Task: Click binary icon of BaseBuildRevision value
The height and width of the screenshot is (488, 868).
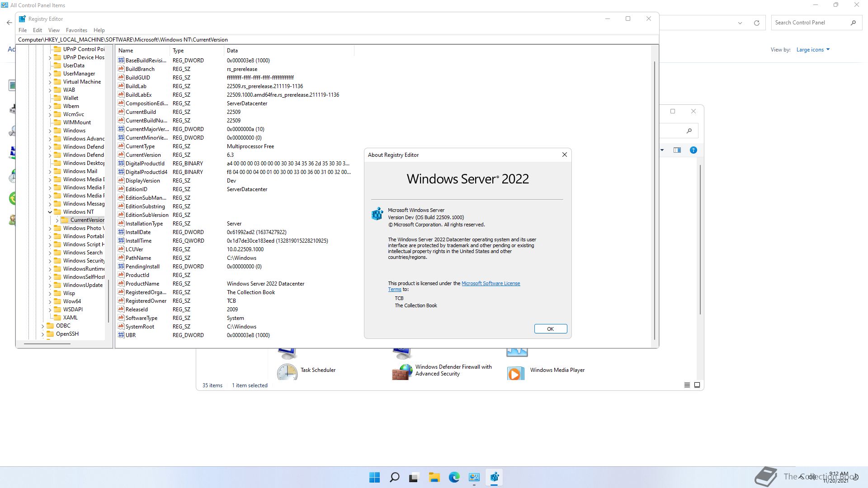Action: 121,60
